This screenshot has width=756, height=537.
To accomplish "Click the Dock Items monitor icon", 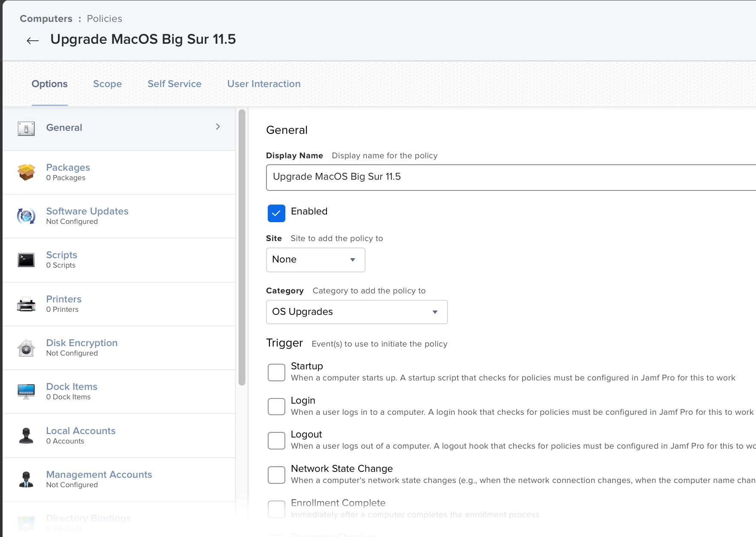I will coord(26,392).
